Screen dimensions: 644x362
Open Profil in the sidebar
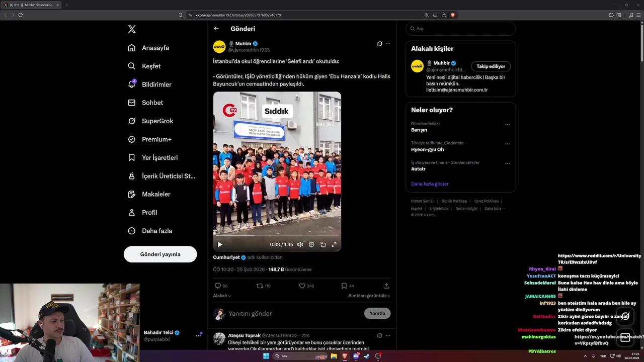point(142,212)
